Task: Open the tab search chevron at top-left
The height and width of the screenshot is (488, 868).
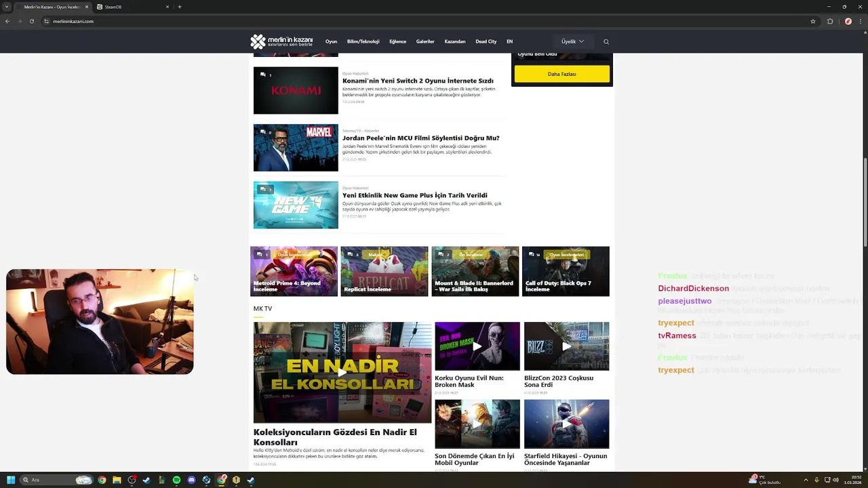Action: tap(7, 7)
